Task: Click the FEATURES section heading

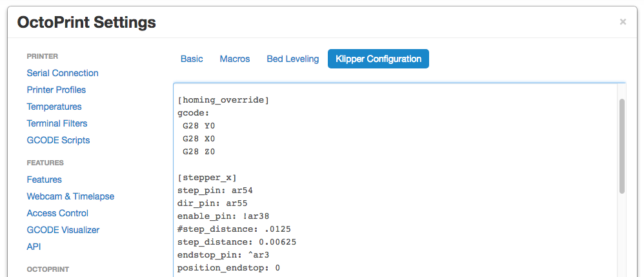Action: coord(45,163)
